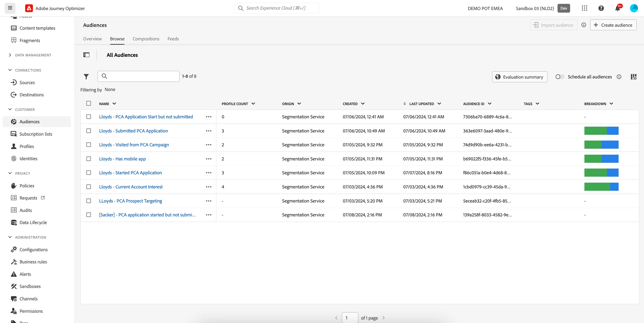Open column customization settings icon
Viewport: 644px width, 323px height.
coord(634,77)
